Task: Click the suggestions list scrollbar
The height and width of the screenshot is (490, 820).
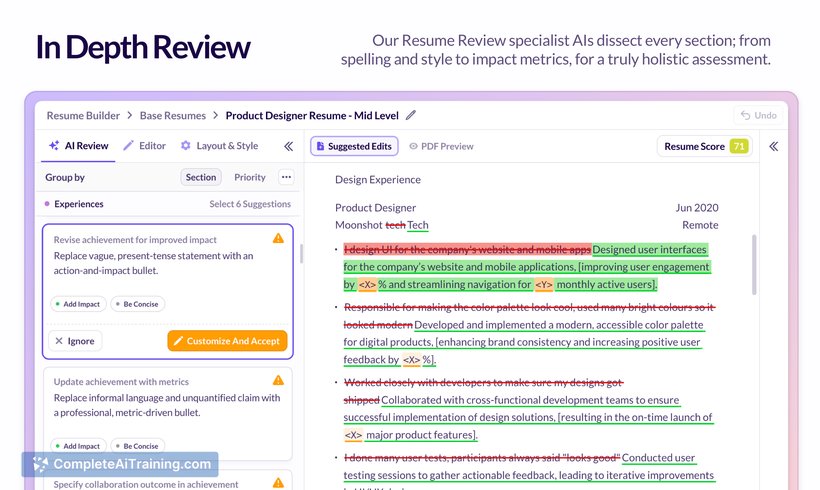Action: point(301,254)
